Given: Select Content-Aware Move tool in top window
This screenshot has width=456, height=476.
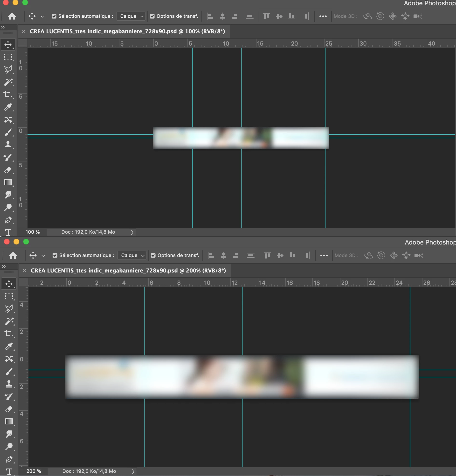Looking at the screenshot, I should [8, 120].
